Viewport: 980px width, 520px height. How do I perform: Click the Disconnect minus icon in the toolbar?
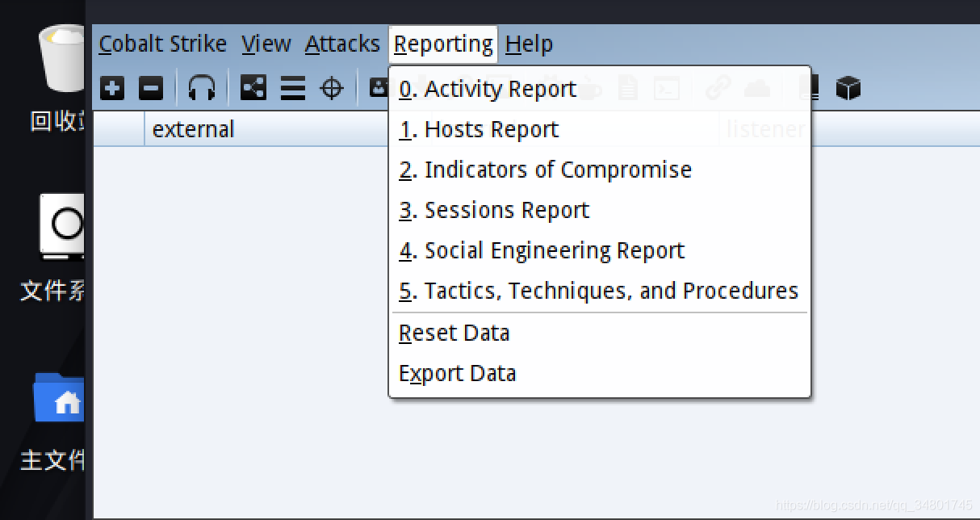tap(151, 88)
